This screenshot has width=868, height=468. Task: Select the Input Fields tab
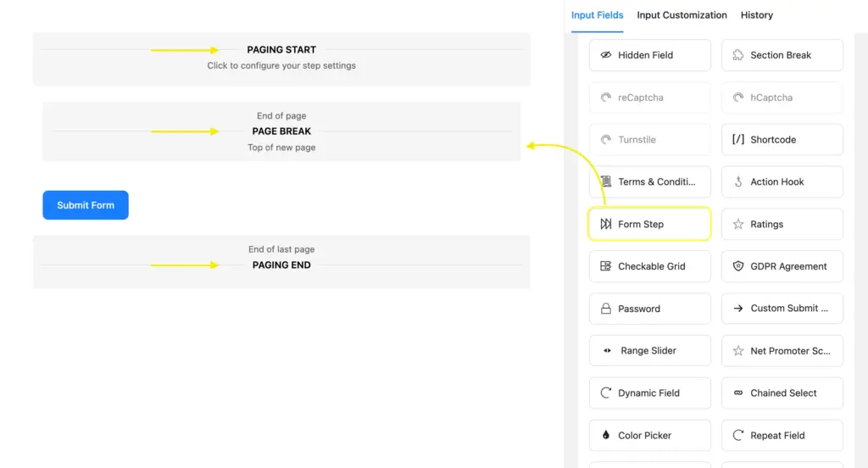pos(597,15)
